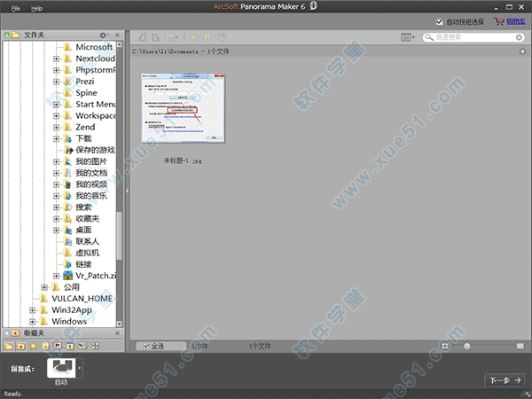Image resolution: width=532 pixels, height=399 pixels.
Task: Open the import photo toolbar dropdown
Action: coord(172,37)
